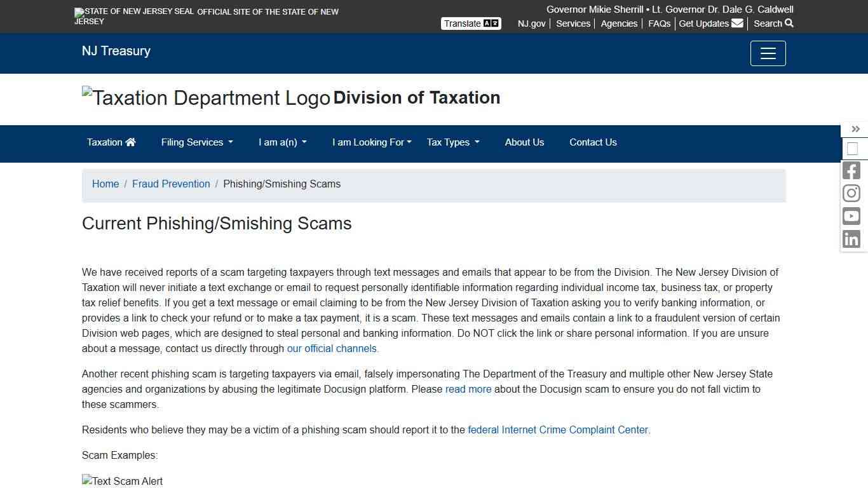Click the Text Scam Alert image placeholder
This screenshot has width=868, height=488.
[122, 481]
